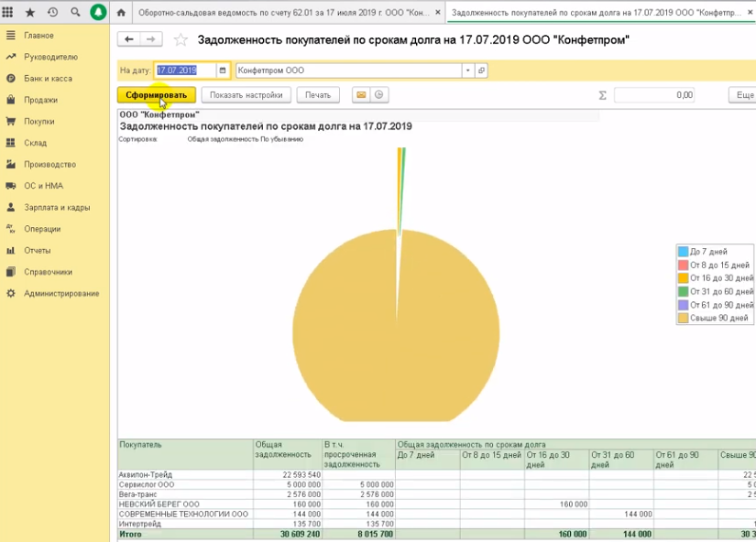Screen dimensions: 756x542
Task: Click the Сформировать button
Action: 156,94
